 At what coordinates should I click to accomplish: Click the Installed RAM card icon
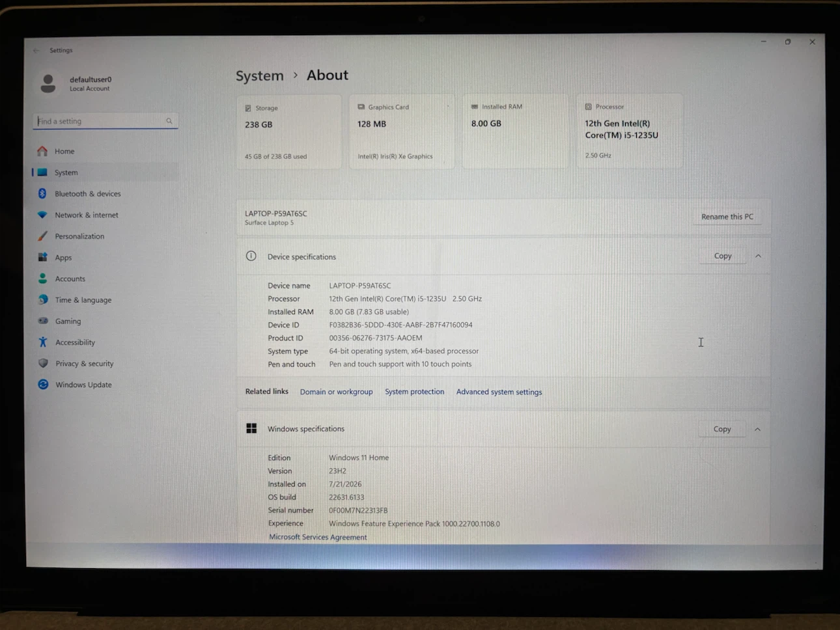click(475, 106)
